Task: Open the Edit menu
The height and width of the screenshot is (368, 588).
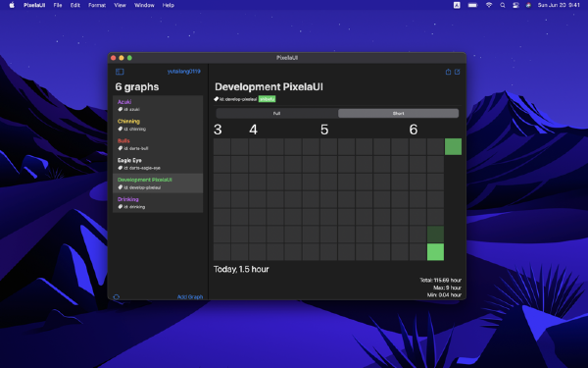Action: point(75,5)
